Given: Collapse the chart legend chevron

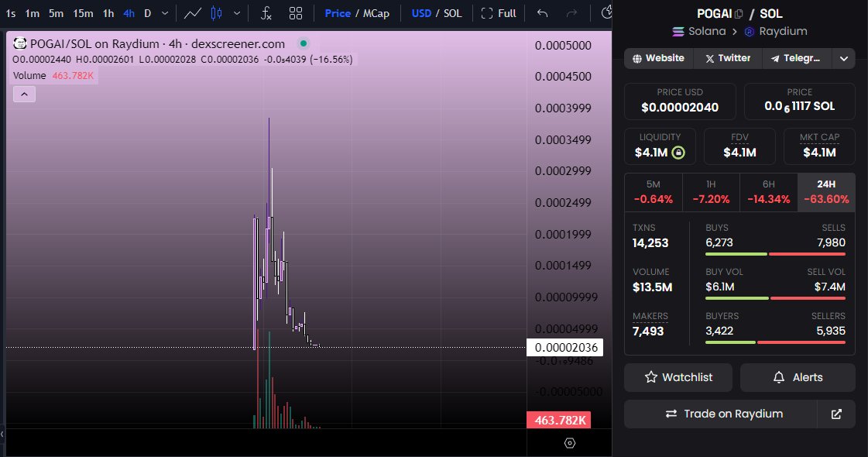Looking at the screenshot, I should point(24,94).
